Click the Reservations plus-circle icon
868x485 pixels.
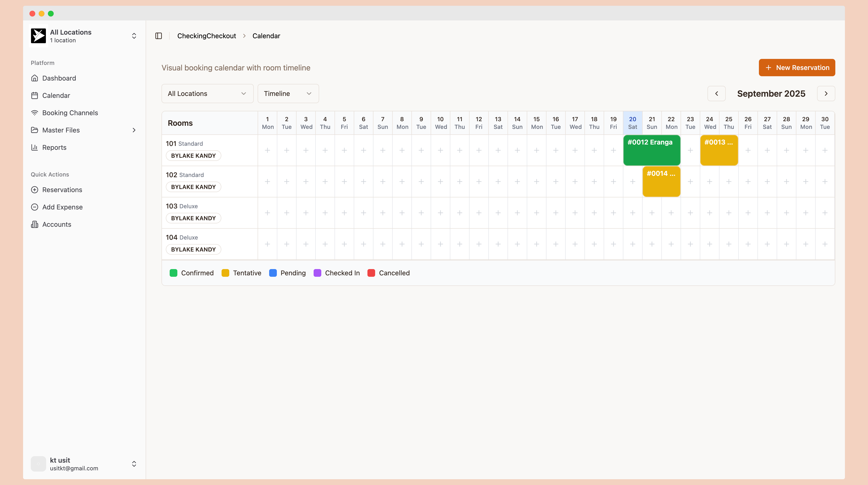pos(34,190)
